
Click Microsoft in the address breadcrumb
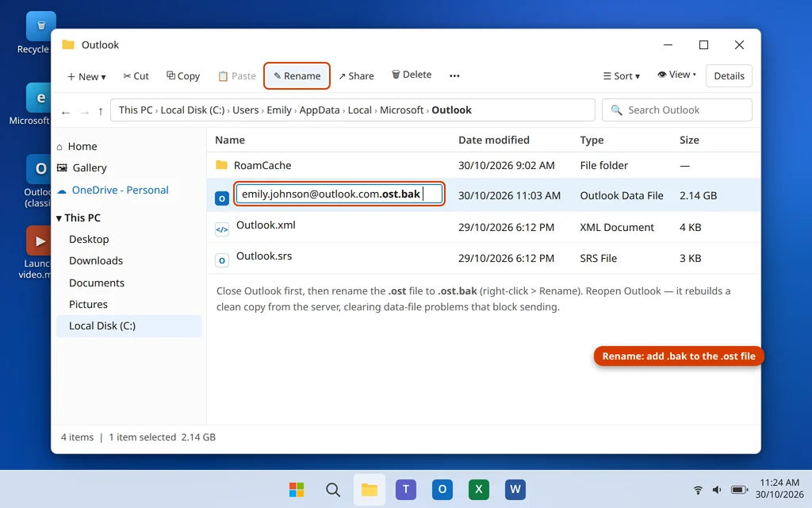point(402,110)
